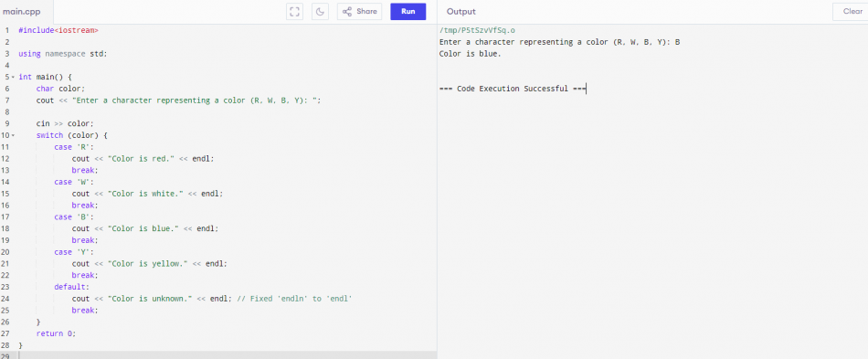This screenshot has height=359, width=868.
Task: Switch to dark mode with moon icon
Action: point(320,11)
